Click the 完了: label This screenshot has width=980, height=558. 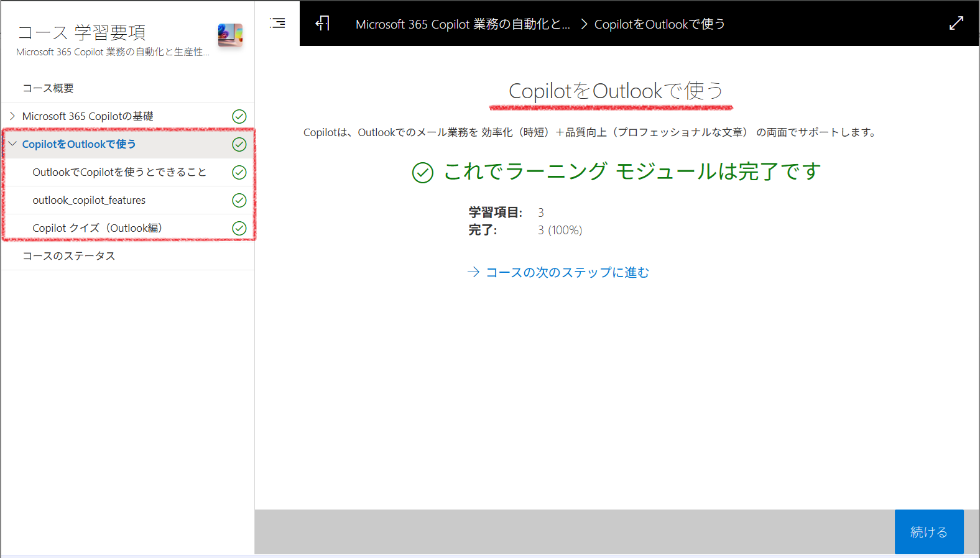point(483,230)
